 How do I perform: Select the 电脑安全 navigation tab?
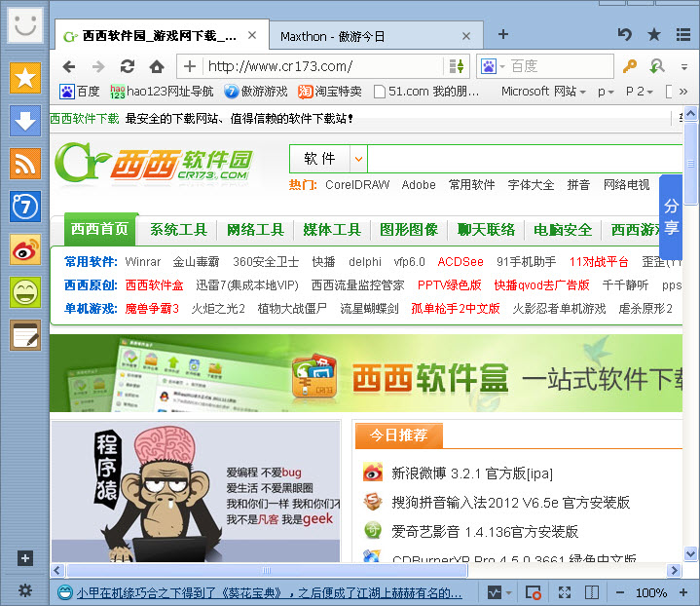(563, 230)
